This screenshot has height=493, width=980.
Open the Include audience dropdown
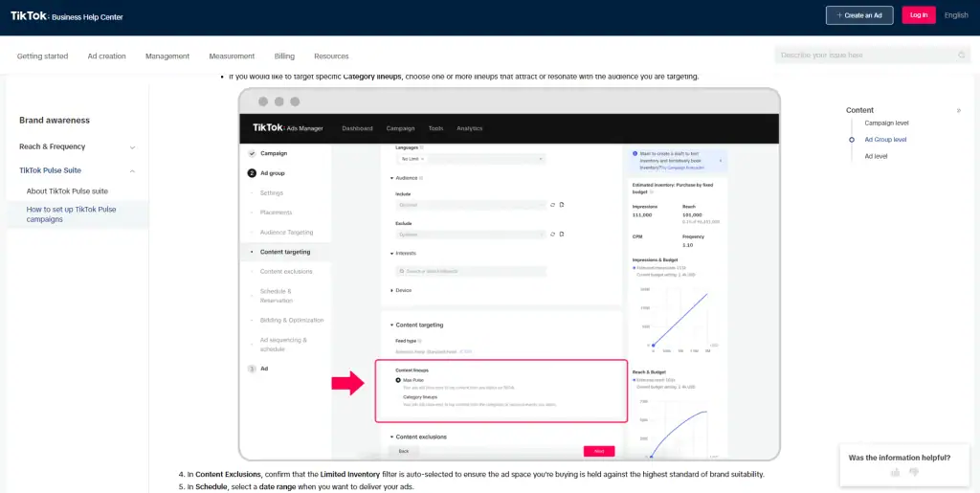point(471,205)
